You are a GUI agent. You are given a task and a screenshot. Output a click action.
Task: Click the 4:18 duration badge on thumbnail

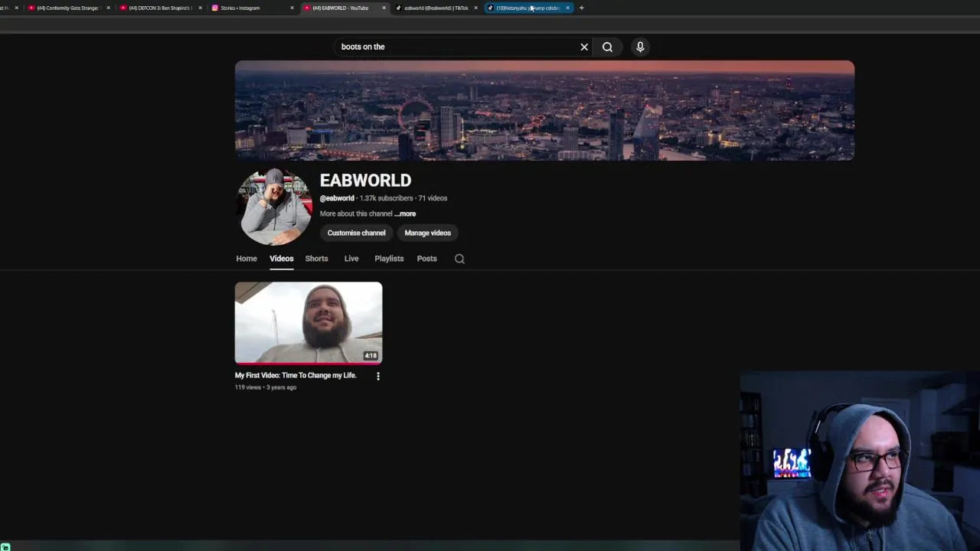pyautogui.click(x=371, y=356)
